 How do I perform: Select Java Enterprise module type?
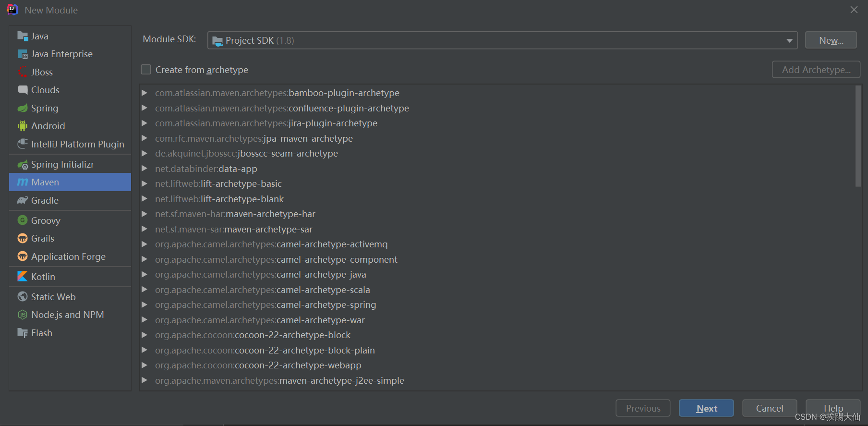coord(70,54)
